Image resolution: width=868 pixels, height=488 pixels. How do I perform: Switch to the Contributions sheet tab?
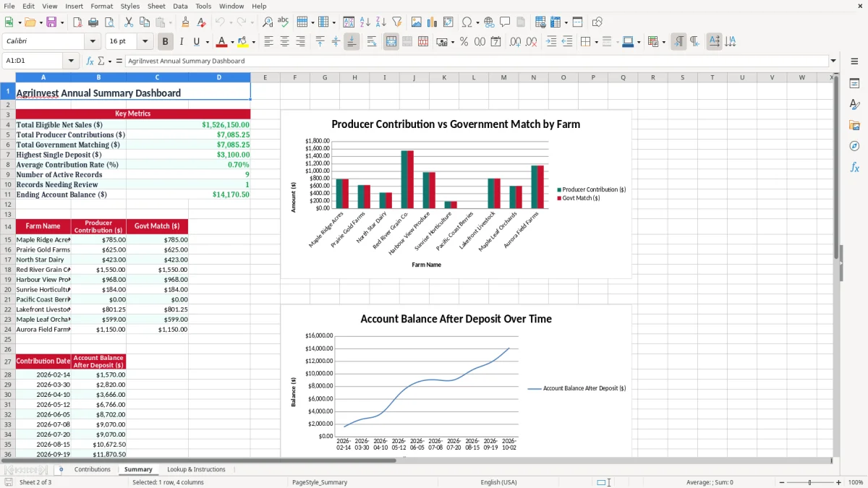(93, 469)
